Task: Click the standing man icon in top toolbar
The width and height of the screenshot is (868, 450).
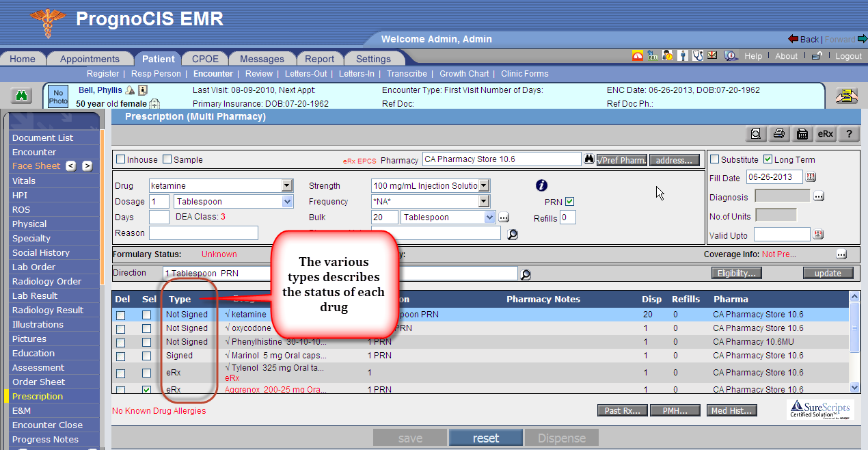Action: [683, 56]
